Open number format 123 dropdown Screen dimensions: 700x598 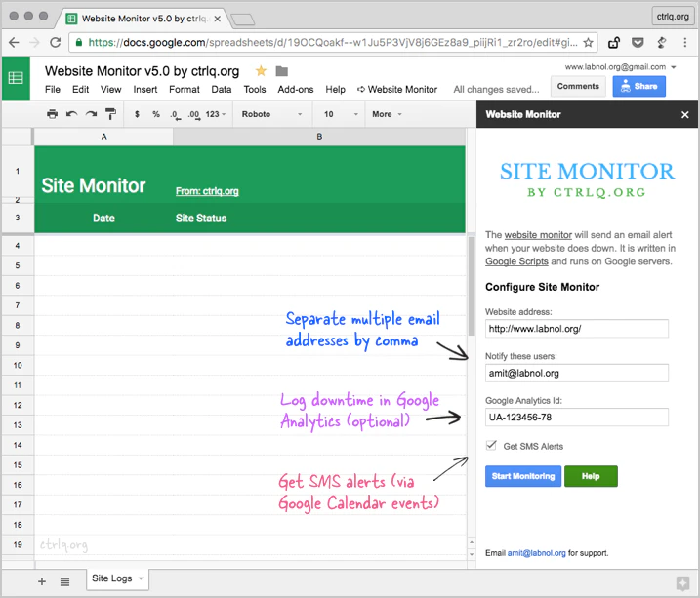pos(216,114)
